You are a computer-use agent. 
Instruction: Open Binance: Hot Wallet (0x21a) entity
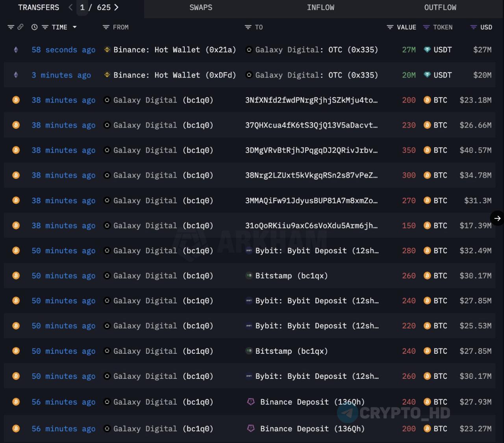click(x=174, y=50)
